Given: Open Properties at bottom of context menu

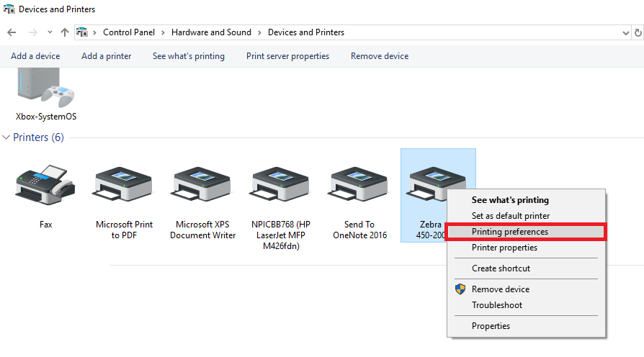Looking at the screenshot, I should 526,326.
